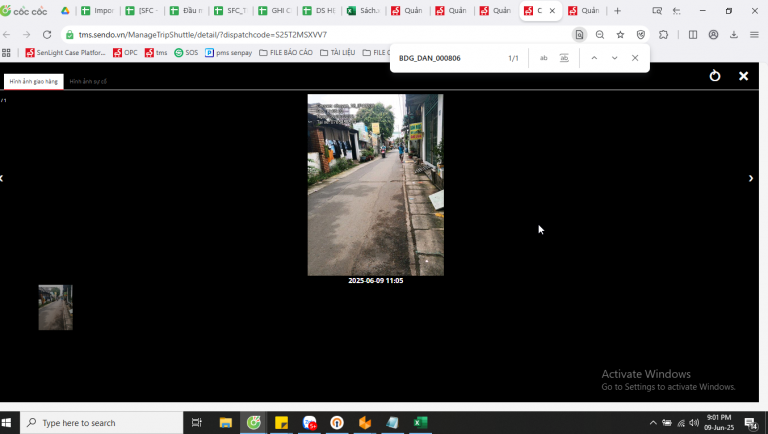Open the Windows Start menu

7,423
